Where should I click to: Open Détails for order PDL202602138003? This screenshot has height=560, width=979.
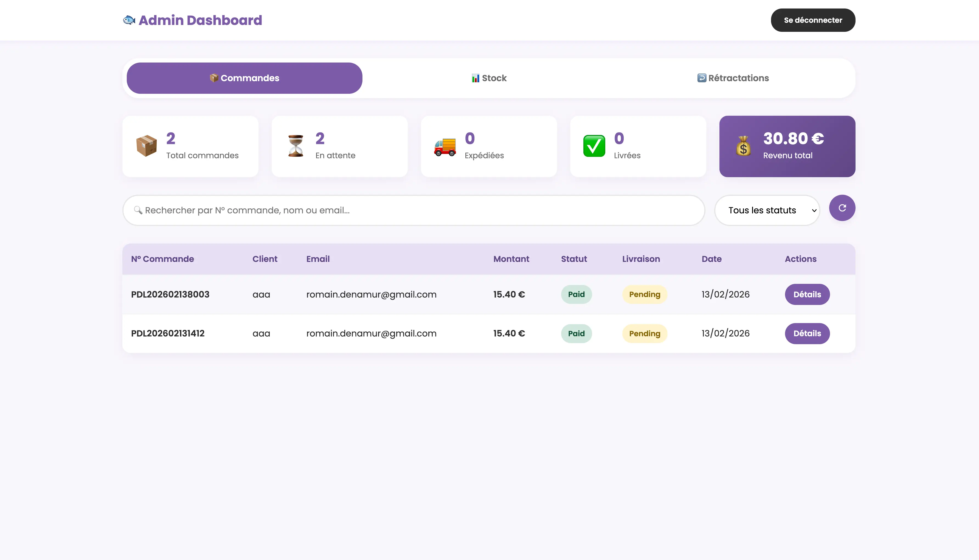(x=807, y=294)
